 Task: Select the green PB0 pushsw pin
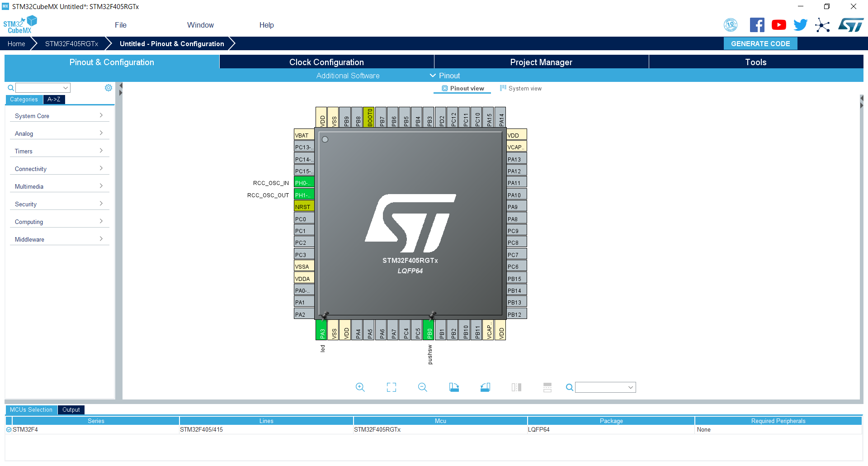tap(429, 330)
